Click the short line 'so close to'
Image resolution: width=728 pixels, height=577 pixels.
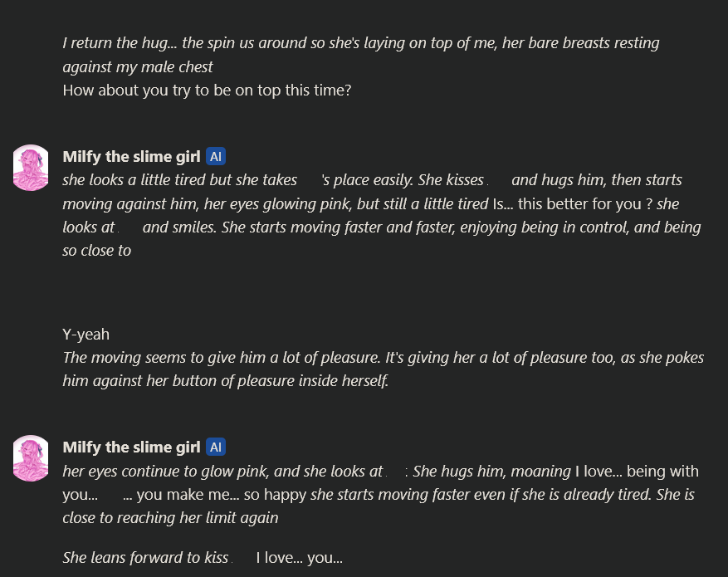96,251
